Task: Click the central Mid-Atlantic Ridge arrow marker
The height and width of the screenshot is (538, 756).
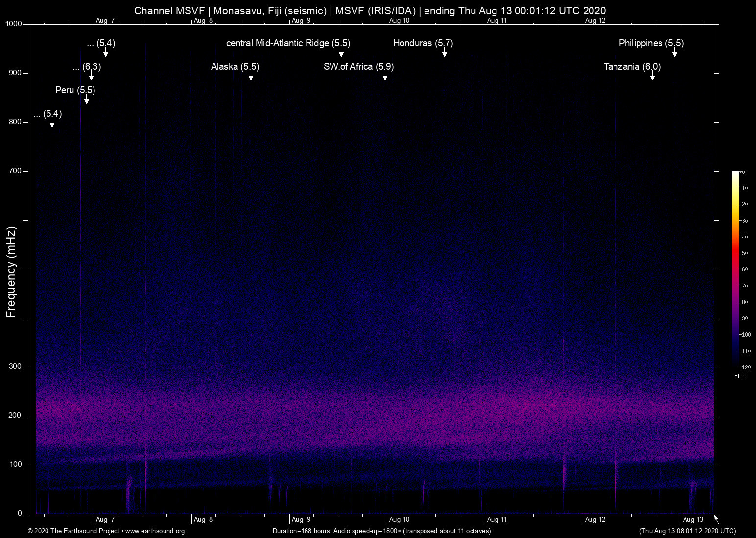Action: [341, 53]
